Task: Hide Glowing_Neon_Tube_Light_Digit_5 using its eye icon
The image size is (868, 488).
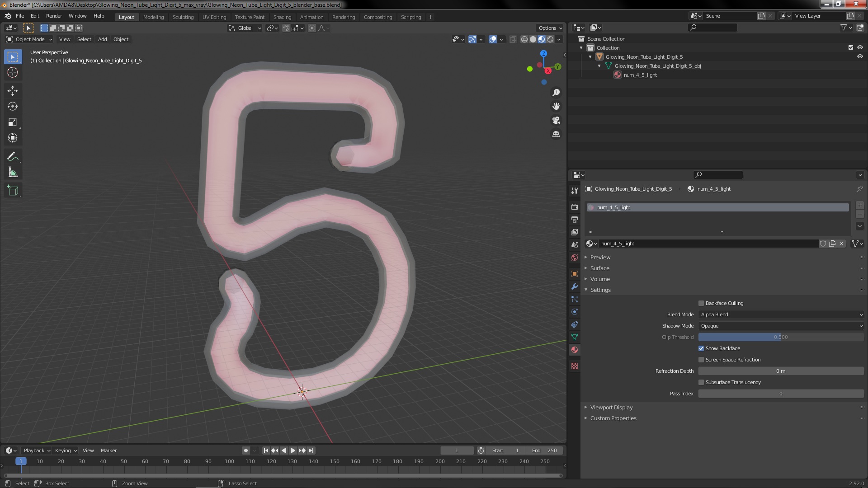Action: (x=860, y=57)
